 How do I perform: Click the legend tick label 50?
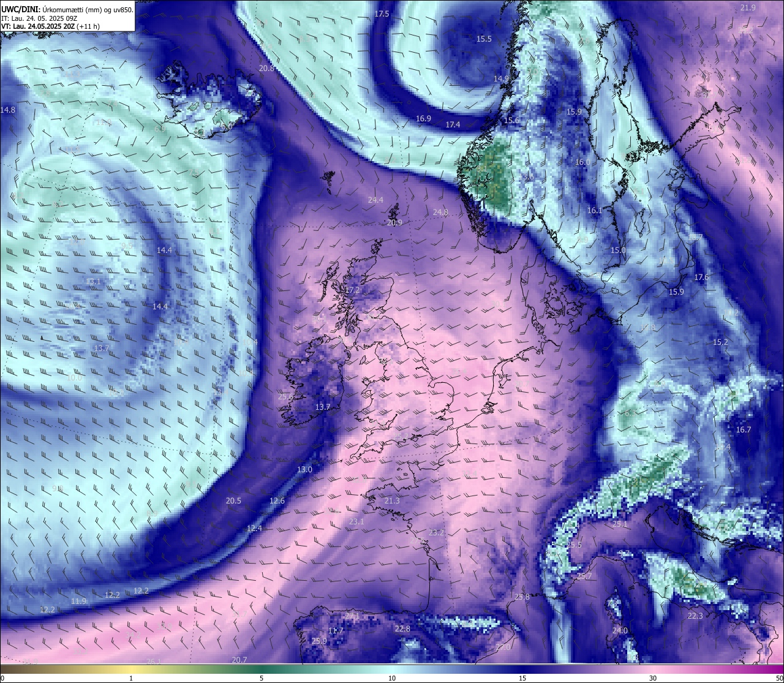(x=779, y=678)
